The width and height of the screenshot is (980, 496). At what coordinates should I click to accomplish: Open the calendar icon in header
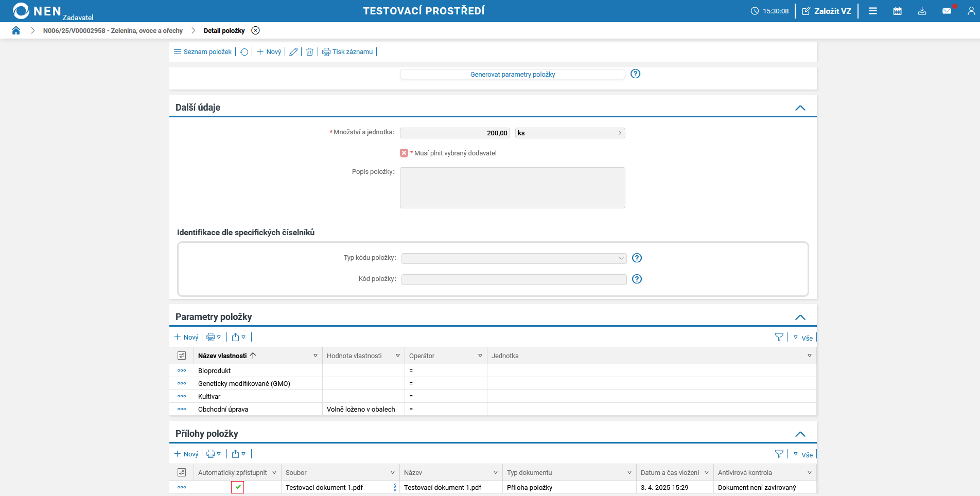pyautogui.click(x=897, y=11)
